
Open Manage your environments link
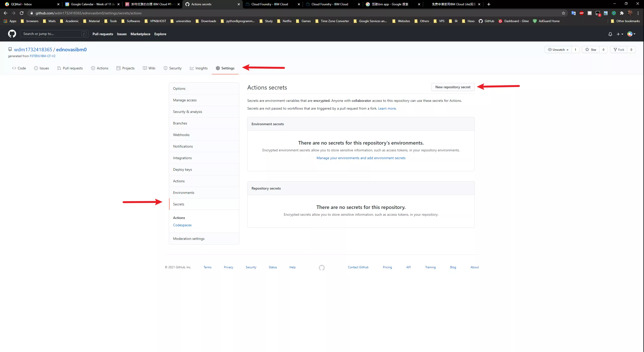tap(361, 158)
